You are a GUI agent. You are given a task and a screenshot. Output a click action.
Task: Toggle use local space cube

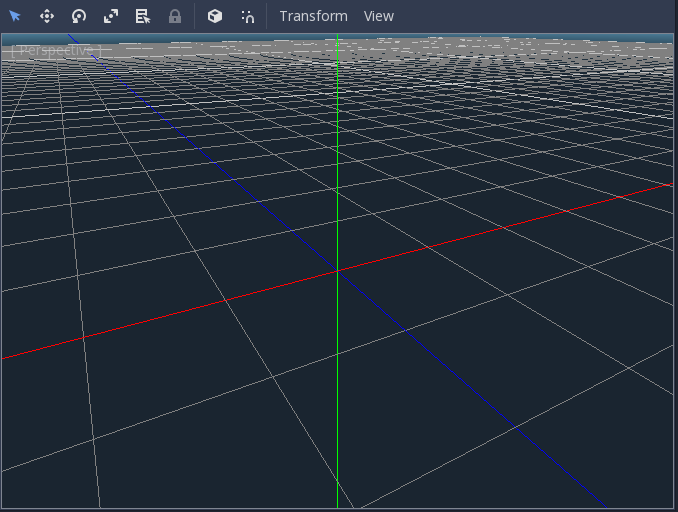(x=215, y=16)
